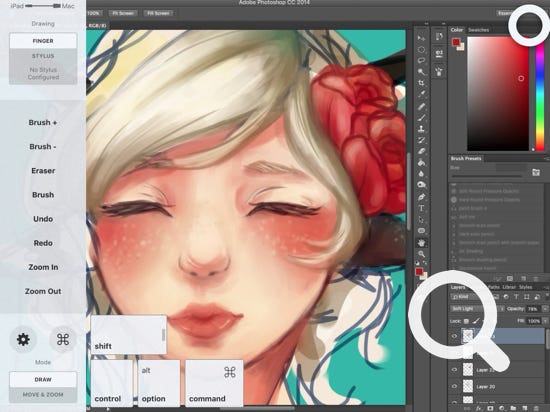Screen dimensions: 550x412
Task: Create a new group folder in Layers
Action: (513, 408)
